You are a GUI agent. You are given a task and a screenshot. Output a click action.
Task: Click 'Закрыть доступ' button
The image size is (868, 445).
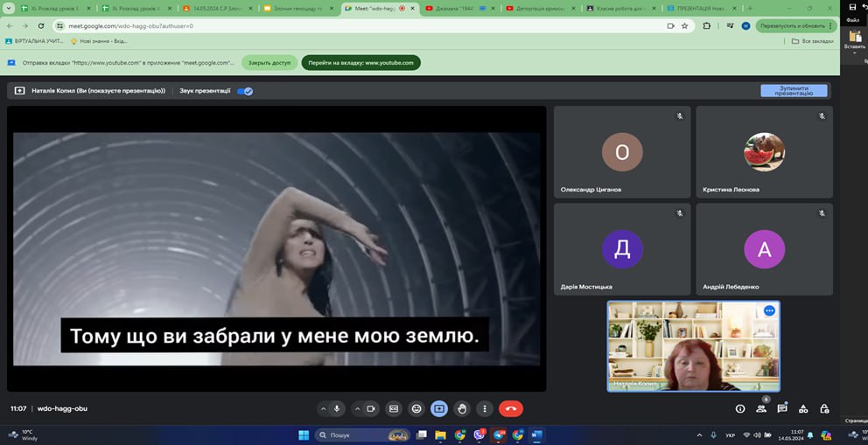(269, 63)
